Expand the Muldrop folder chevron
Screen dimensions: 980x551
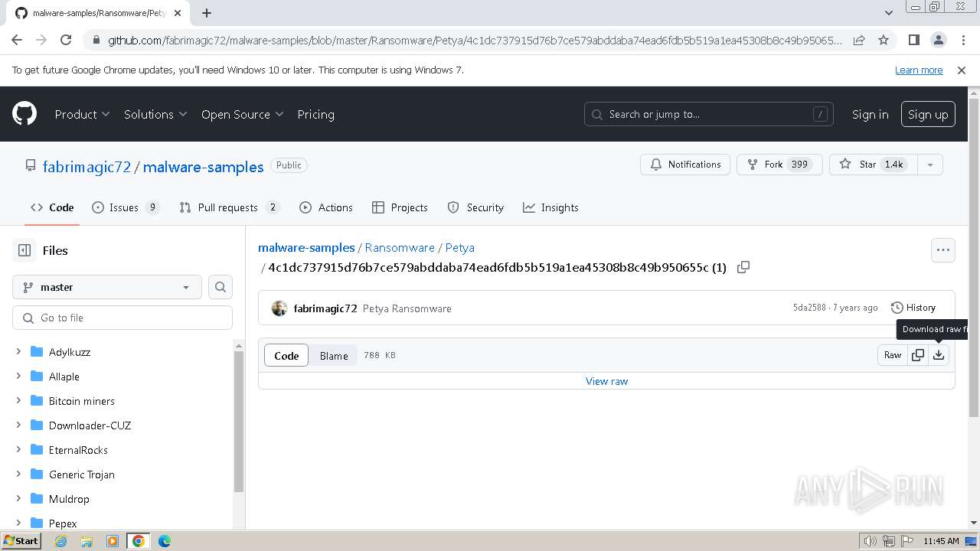coord(18,499)
